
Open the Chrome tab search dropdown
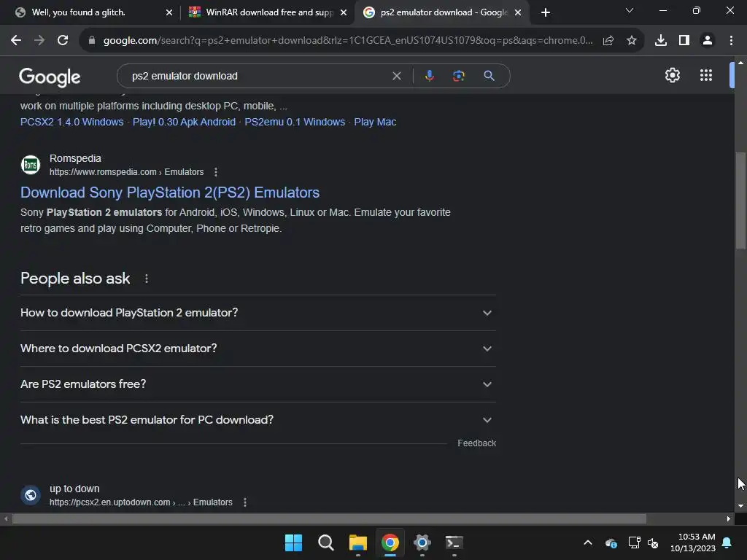630,10
